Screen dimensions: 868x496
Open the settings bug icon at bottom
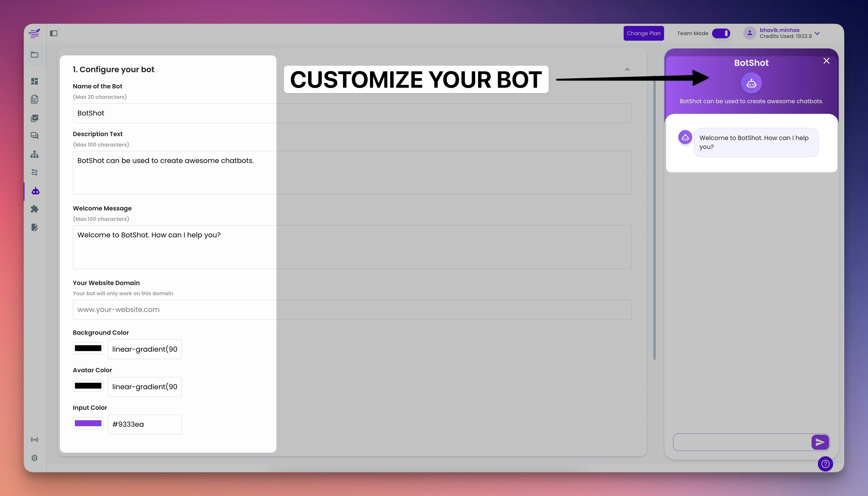click(34, 458)
